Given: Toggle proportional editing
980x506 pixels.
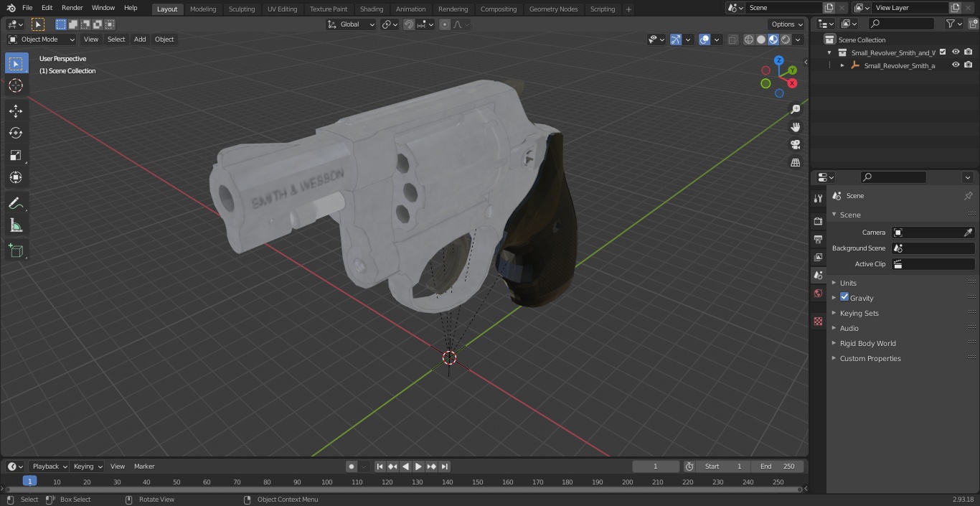Looking at the screenshot, I should pos(445,24).
